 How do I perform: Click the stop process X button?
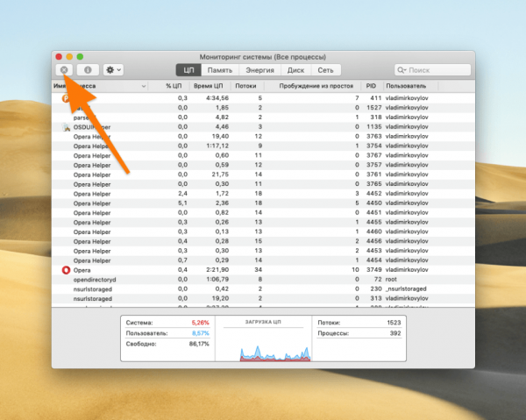(64, 70)
